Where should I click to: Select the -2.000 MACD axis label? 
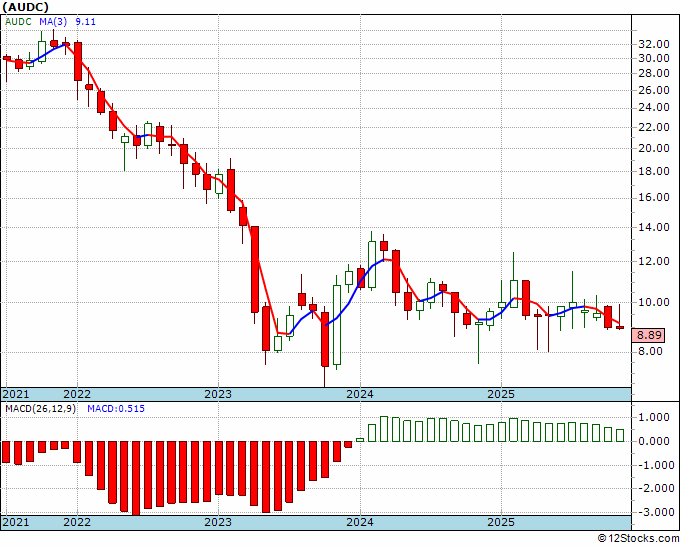tap(655, 489)
